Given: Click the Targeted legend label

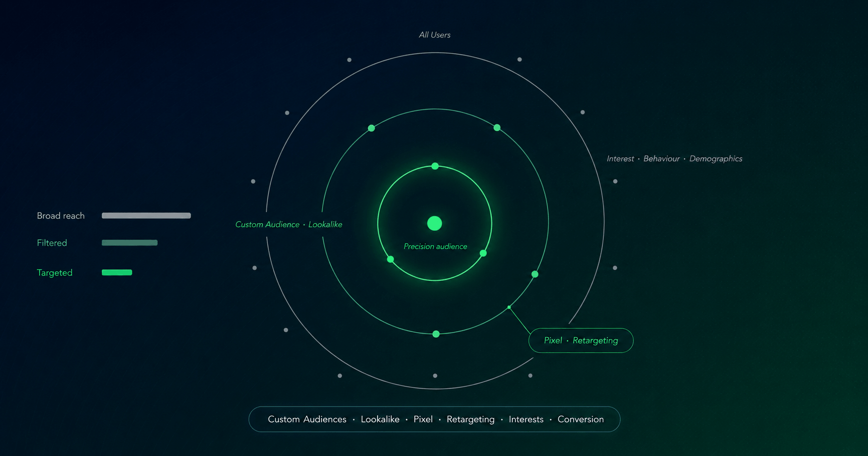Looking at the screenshot, I should (55, 272).
